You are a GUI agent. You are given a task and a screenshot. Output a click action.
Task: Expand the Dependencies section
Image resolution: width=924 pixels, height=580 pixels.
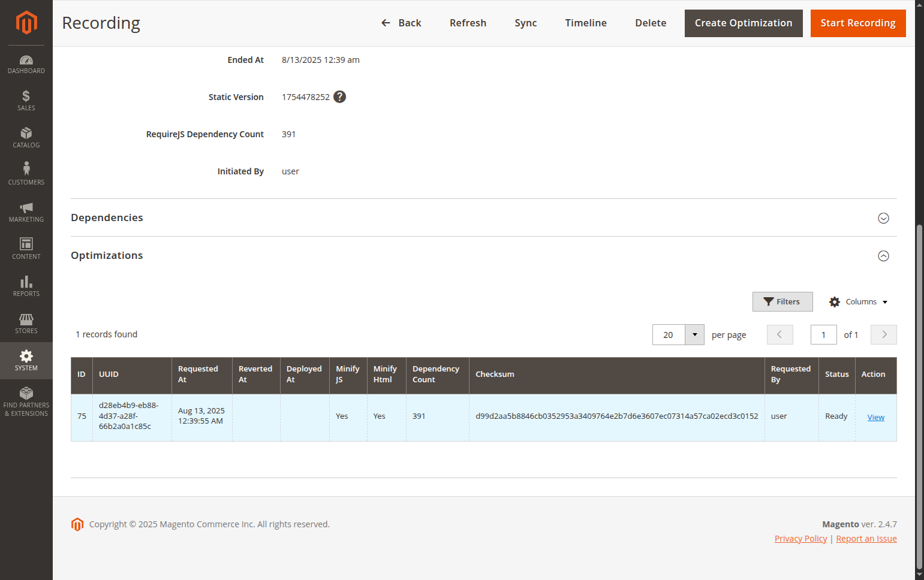tap(883, 218)
